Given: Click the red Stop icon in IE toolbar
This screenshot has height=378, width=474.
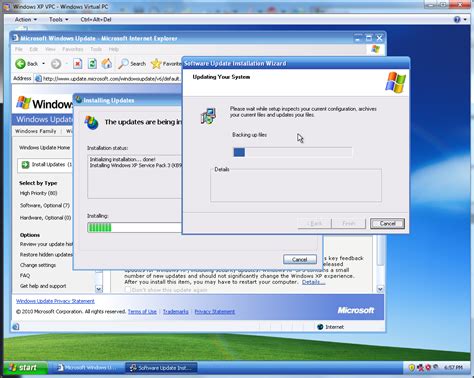Looking at the screenshot, I should click(x=77, y=63).
